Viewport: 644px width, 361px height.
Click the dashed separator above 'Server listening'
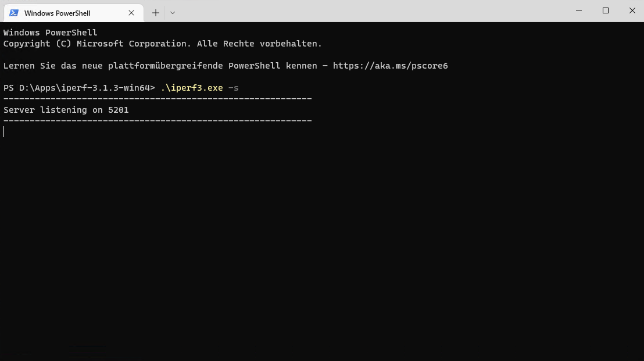point(158,99)
